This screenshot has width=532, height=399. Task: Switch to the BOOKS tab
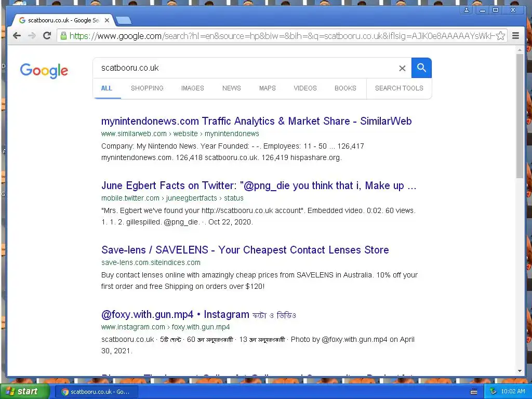click(x=345, y=88)
